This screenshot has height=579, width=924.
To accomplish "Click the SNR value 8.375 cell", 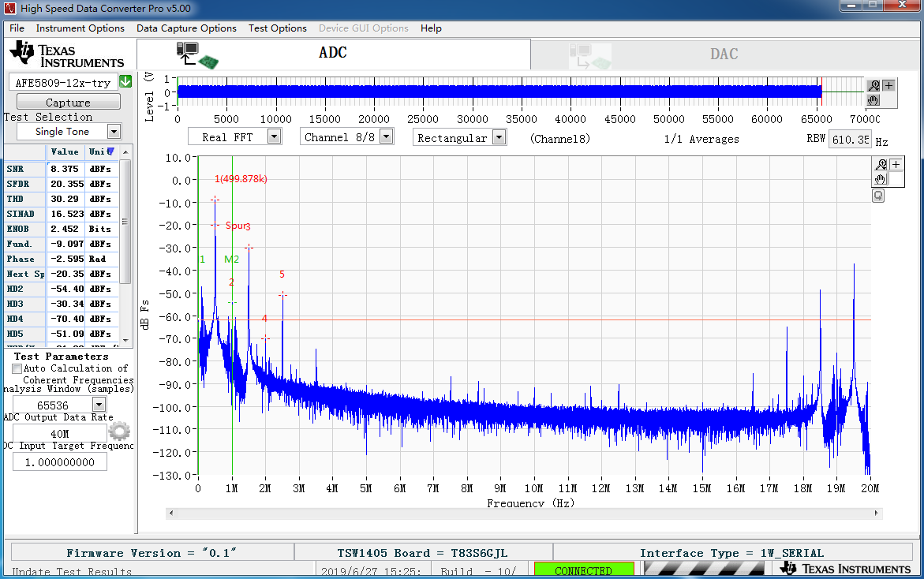I will 65,169.
